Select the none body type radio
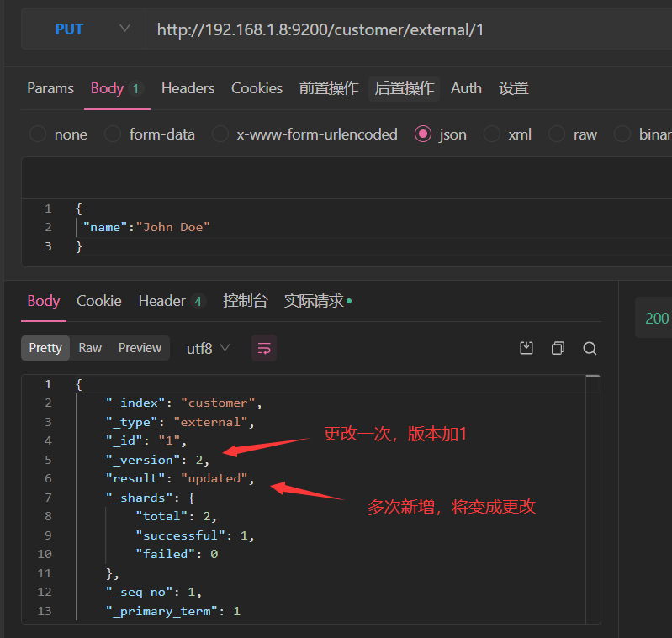Image resolution: width=672 pixels, height=638 pixels. (x=38, y=134)
